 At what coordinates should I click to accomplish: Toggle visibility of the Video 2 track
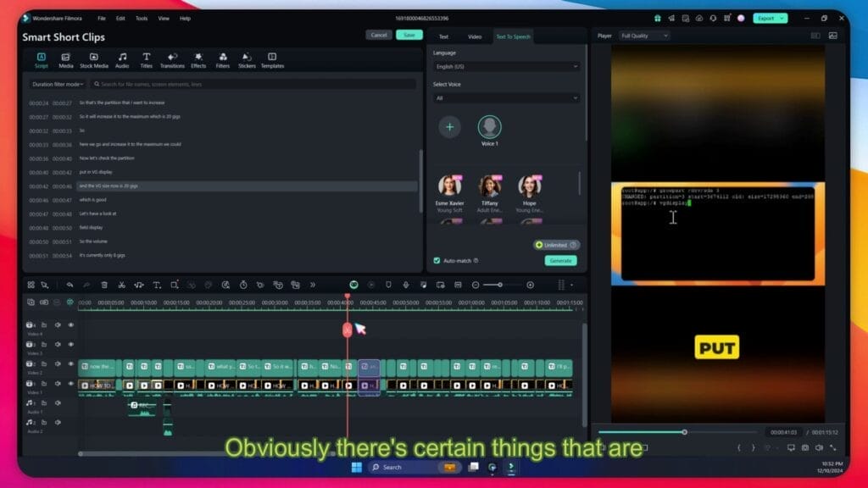[71, 363]
